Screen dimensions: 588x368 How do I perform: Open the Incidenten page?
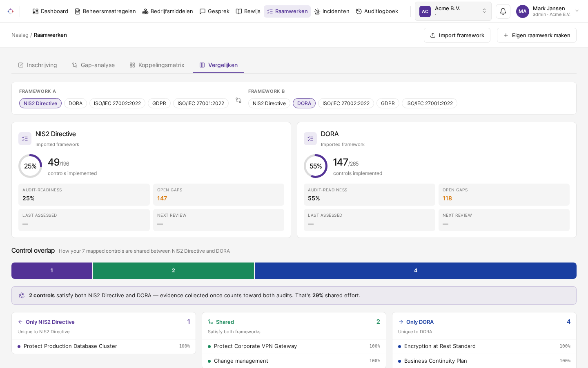tap(332, 11)
